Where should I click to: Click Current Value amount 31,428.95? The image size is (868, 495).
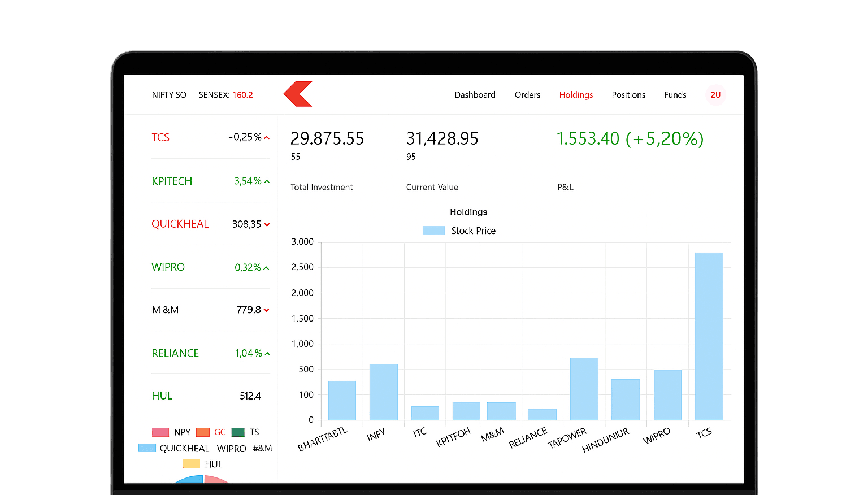pyautogui.click(x=442, y=138)
